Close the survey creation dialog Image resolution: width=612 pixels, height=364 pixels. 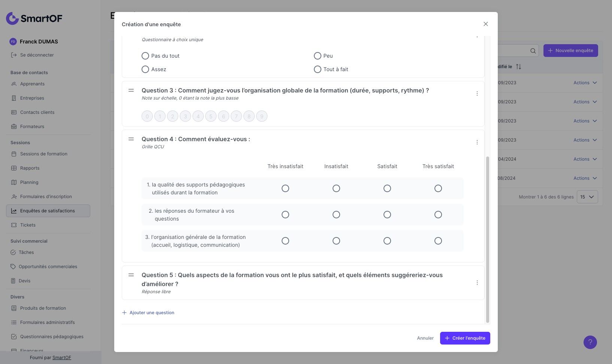(485, 24)
